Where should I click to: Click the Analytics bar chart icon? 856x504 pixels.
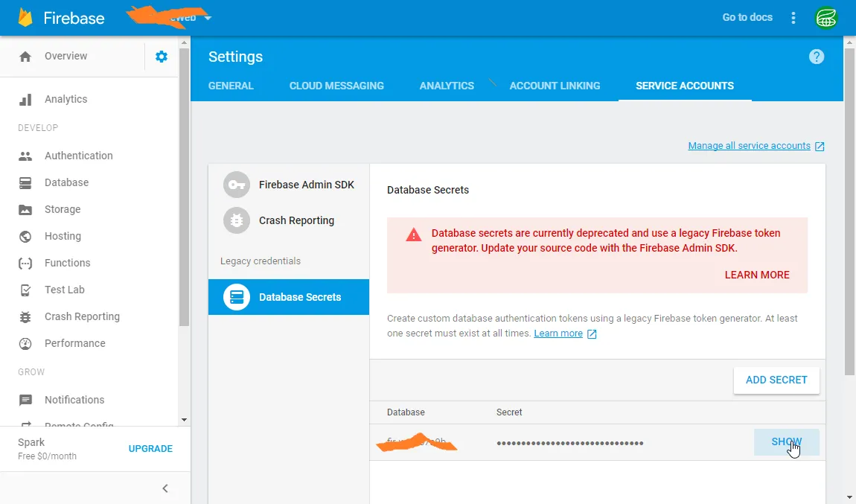25,99
